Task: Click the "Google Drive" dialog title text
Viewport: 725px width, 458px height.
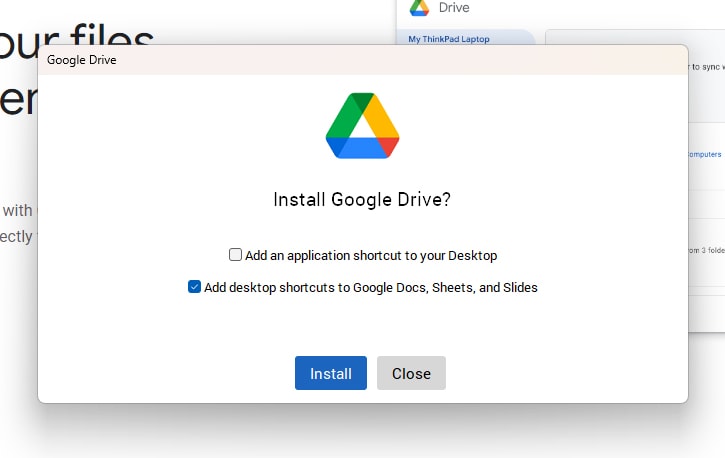Action: (81, 60)
